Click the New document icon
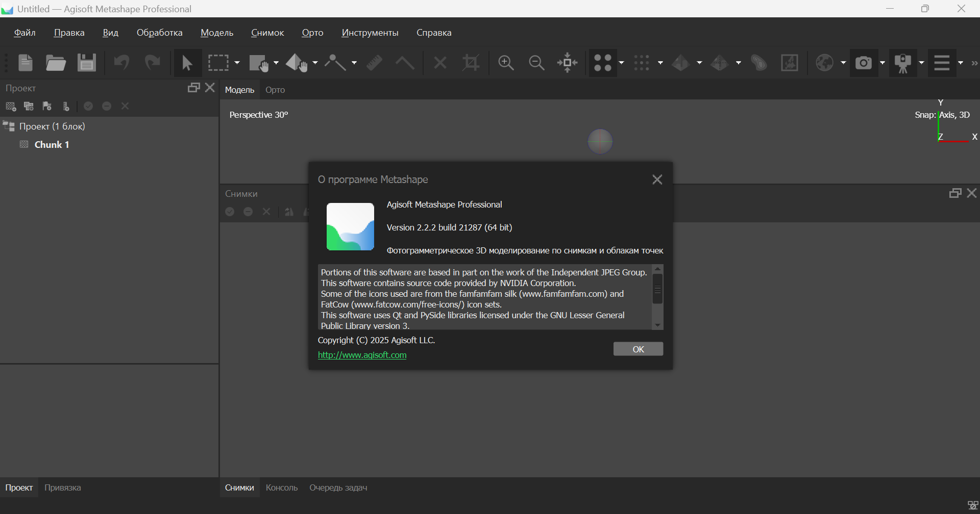980x514 pixels. click(25, 63)
